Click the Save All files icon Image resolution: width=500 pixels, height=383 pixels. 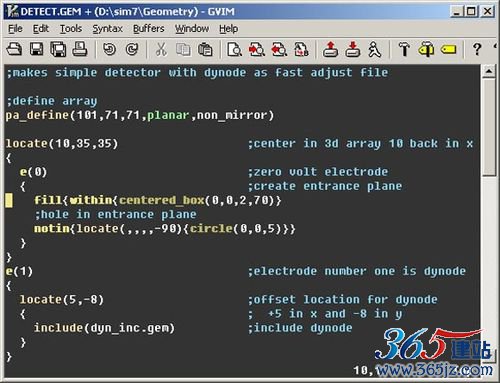[58, 49]
